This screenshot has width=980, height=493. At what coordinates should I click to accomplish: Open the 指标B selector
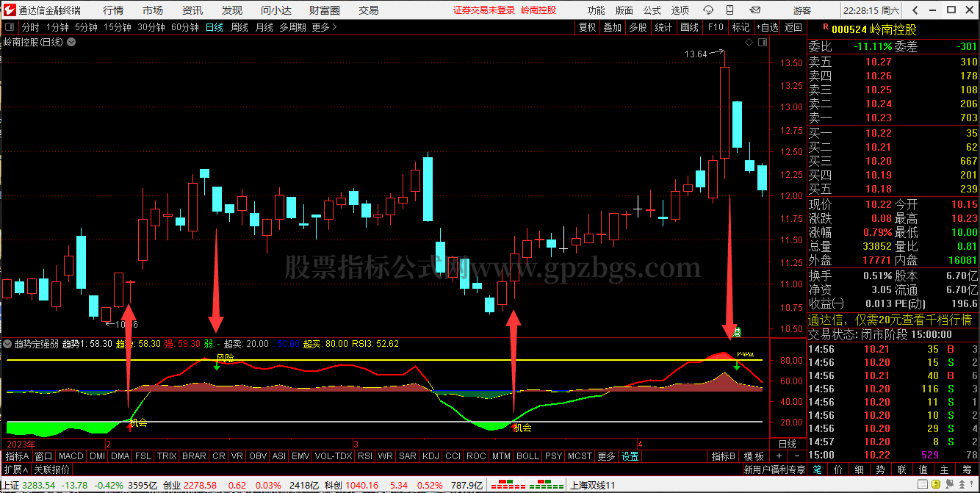click(724, 456)
